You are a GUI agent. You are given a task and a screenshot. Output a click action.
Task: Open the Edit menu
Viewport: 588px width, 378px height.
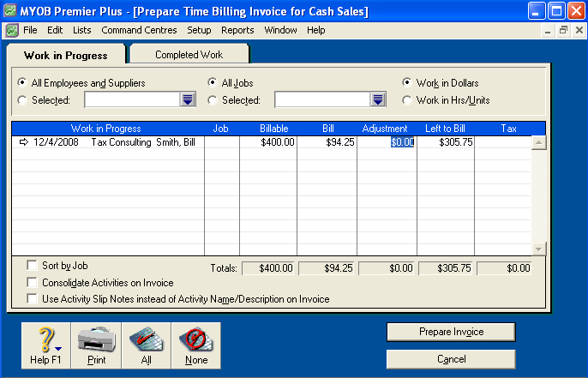(55, 30)
